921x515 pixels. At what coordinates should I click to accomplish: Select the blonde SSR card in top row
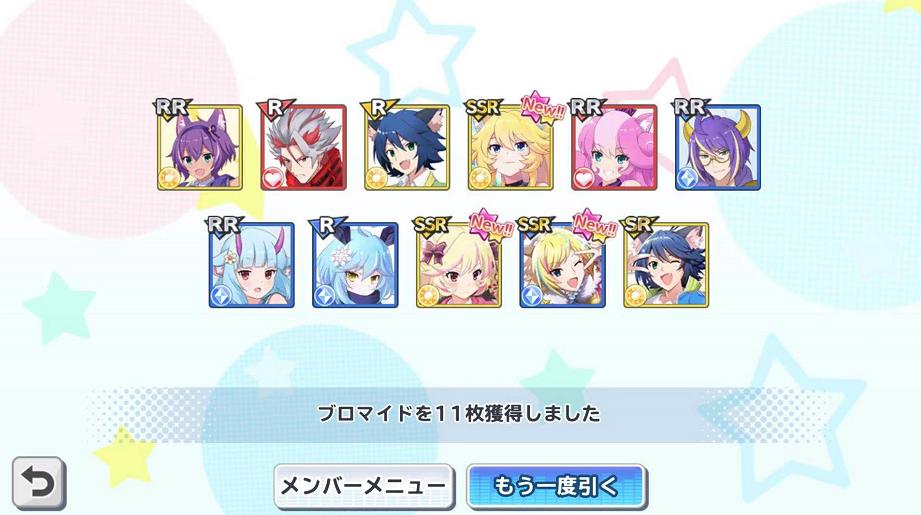click(x=510, y=147)
